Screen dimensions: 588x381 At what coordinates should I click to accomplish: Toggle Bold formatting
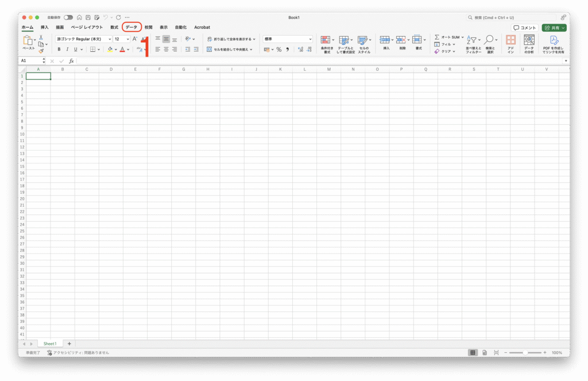tap(59, 49)
